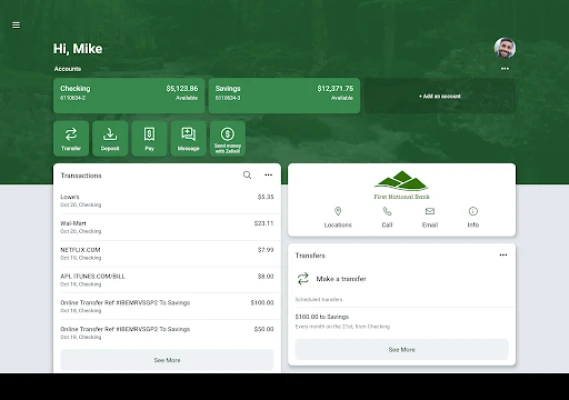Search transactions with magnifier icon
The image size is (569, 400).
[x=247, y=175]
